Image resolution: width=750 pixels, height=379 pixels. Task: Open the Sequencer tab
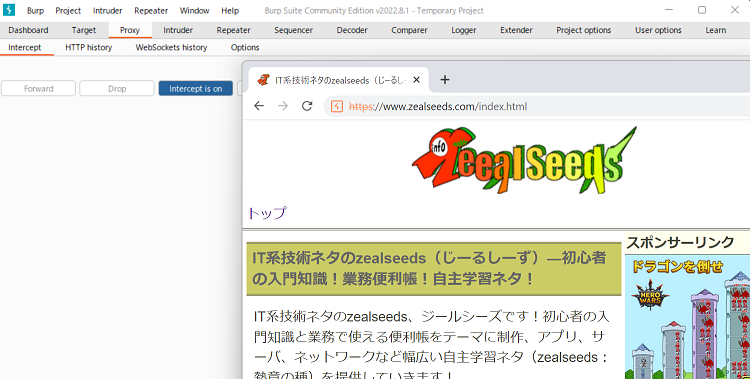293,30
